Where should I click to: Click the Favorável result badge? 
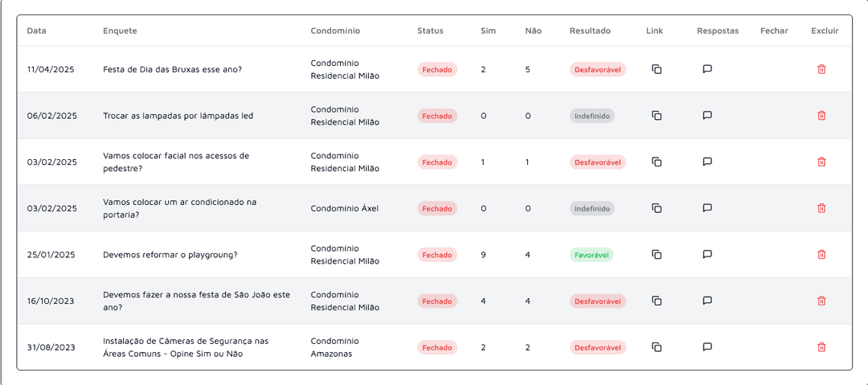[592, 255]
